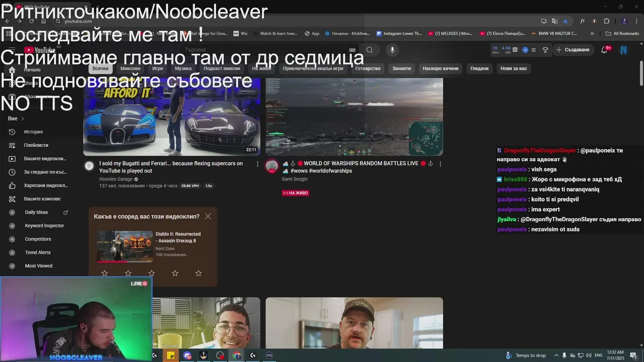
Task: Expand the hidden bookmarks chevron
Action: click(x=592, y=34)
